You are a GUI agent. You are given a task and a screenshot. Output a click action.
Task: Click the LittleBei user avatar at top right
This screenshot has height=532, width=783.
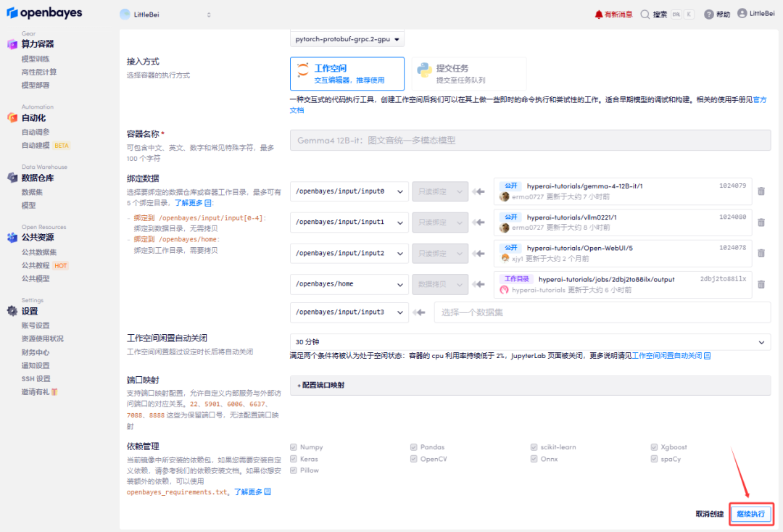coord(742,13)
